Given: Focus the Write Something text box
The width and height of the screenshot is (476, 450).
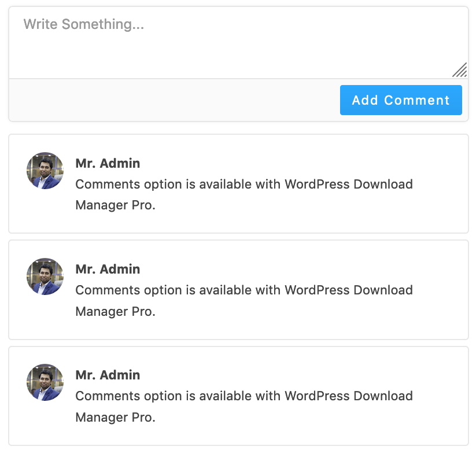Looking at the screenshot, I should 231,49.
